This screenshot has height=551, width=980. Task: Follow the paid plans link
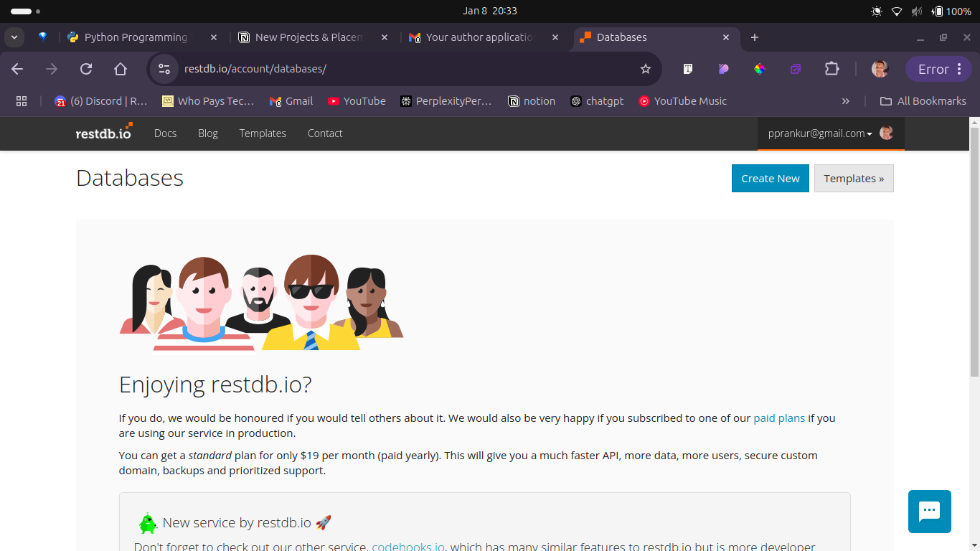[779, 418]
